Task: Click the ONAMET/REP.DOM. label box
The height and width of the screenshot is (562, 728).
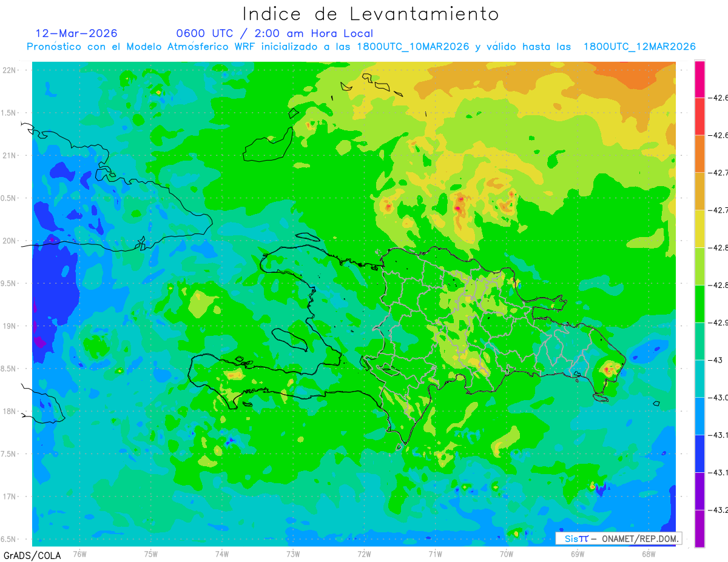Action: coord(618,538)
